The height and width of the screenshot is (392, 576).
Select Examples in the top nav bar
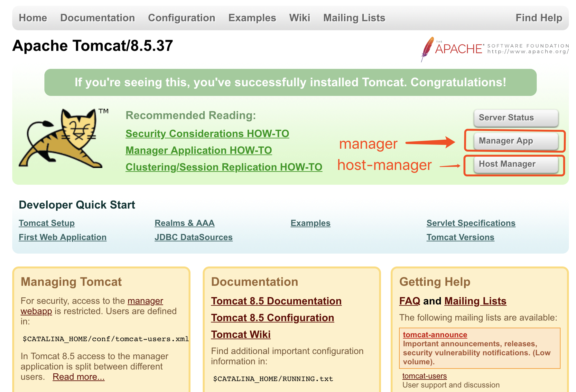pyautogui.click(x=252, y=18)
